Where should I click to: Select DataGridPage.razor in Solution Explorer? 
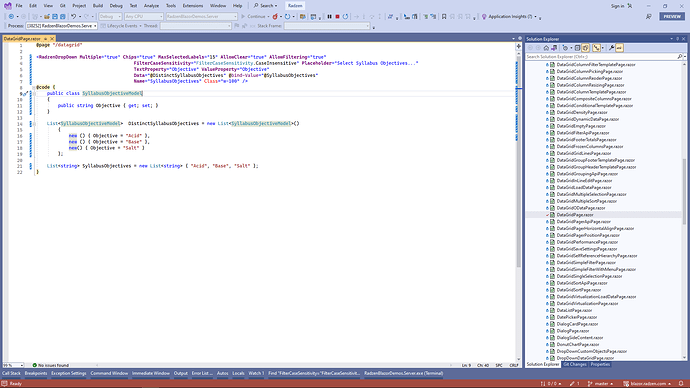[575, 215]
